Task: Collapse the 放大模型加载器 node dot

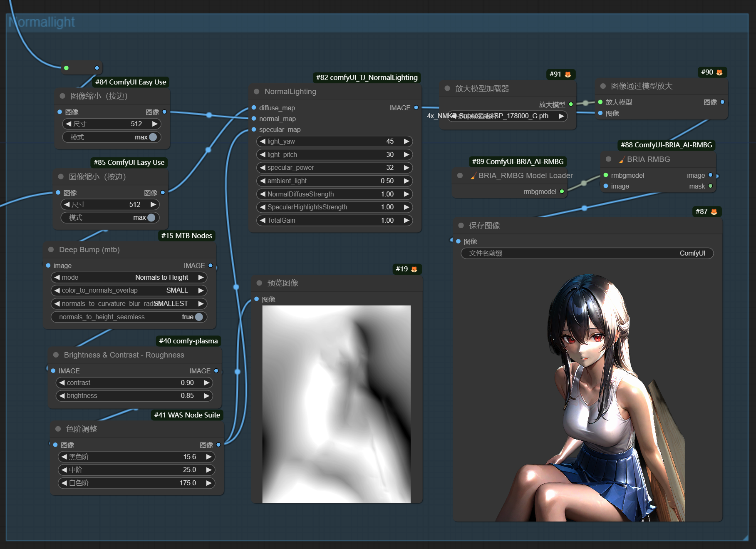Action: click(x=447, y=89)
